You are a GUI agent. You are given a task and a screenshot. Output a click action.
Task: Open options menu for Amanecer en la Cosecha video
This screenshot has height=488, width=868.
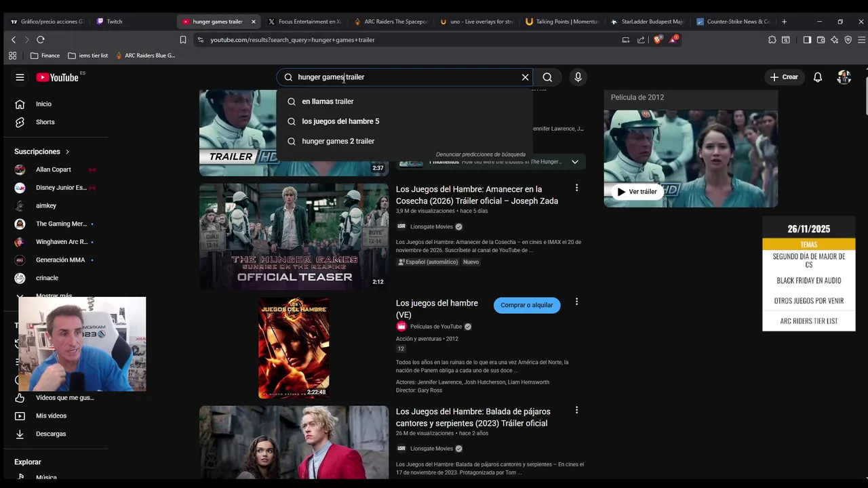point(577,188)
